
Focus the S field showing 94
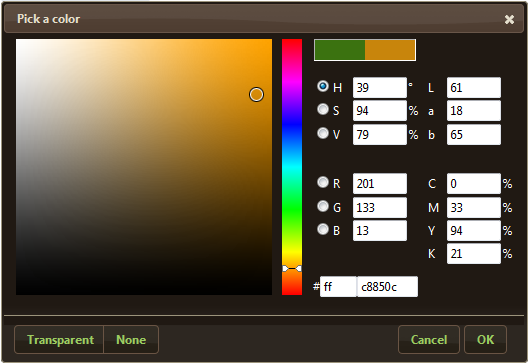(380, 111)
